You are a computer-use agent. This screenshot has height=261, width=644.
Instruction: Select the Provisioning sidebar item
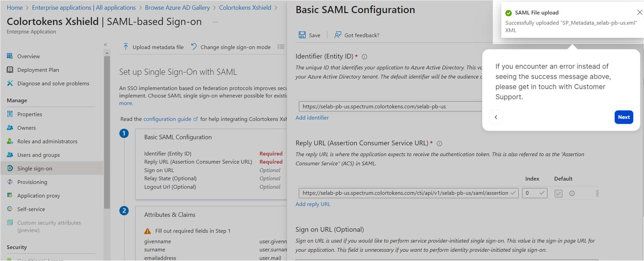click(32, 182)
